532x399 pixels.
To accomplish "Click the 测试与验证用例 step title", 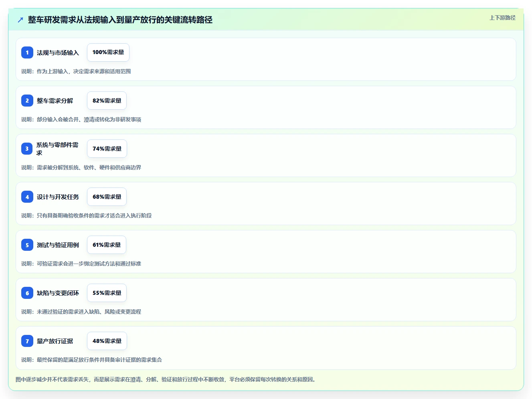I will pos(58,245).
